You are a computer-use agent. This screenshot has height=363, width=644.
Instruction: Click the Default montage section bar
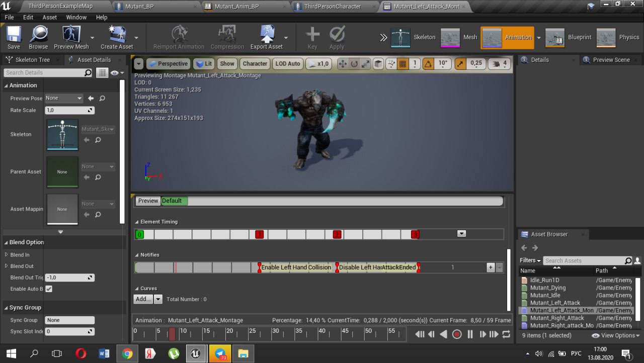[x=174, y=201]
